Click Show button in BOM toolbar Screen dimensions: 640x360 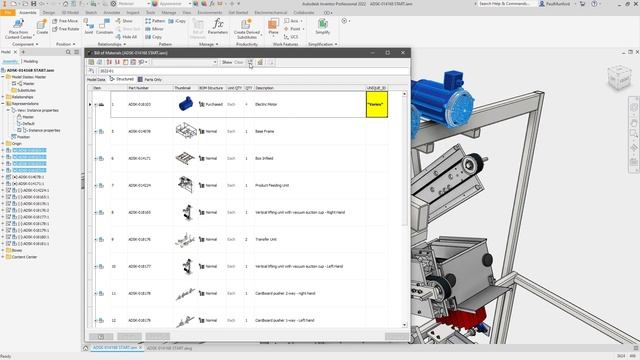227,62
